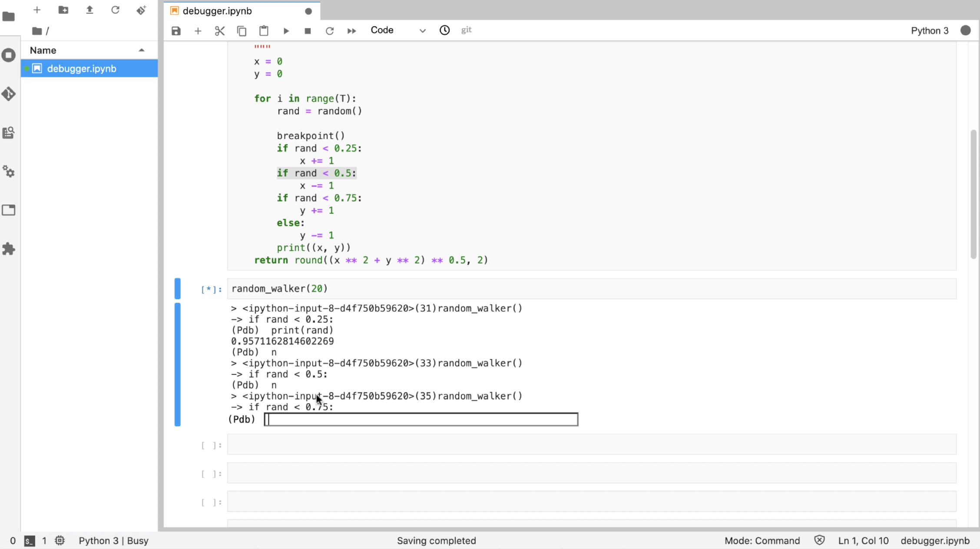980x549 pixels.
Task: Insert a new cell below with plus icon
Action: (198, 31)
